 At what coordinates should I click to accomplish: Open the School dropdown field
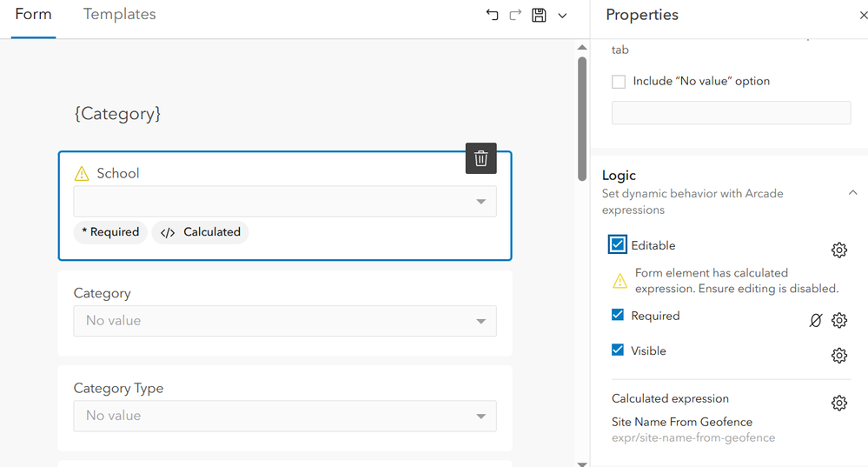285,202
